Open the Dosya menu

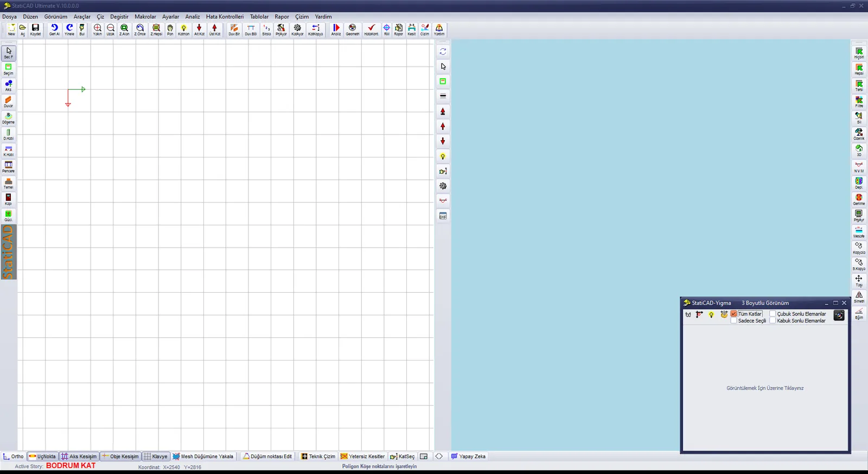pos(9,17)
